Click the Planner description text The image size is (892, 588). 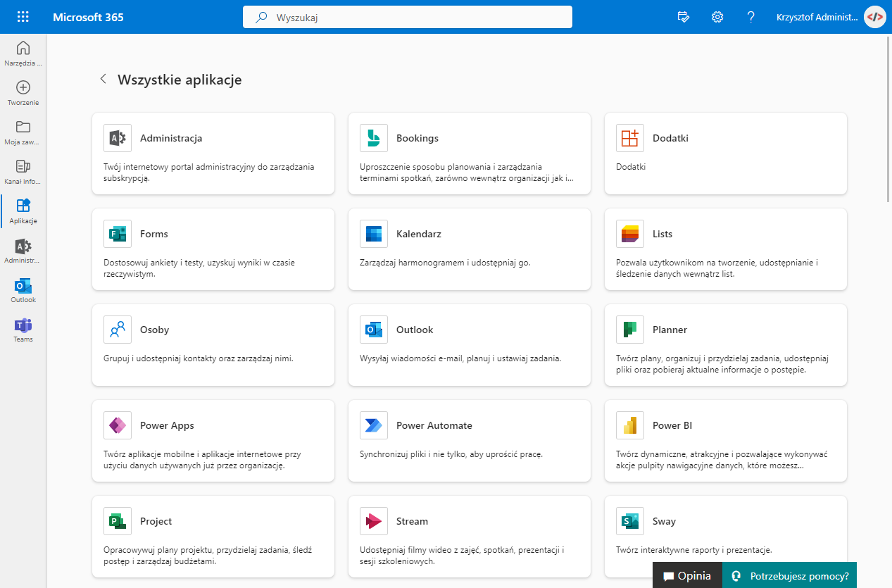pyautogui.click(x=722, y=364)
